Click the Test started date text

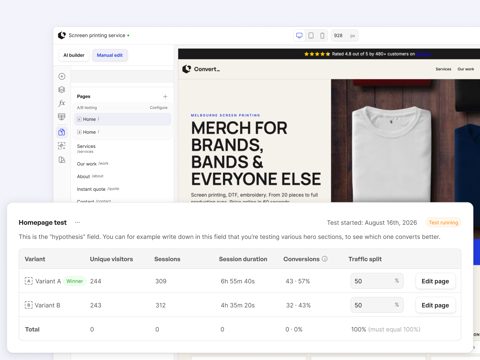coord(372,222)
